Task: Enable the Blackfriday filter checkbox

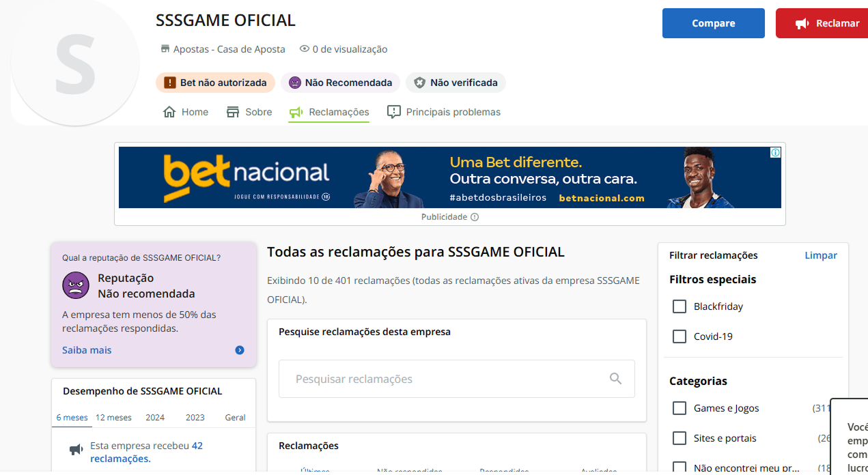Action: (x=680, y=306)
